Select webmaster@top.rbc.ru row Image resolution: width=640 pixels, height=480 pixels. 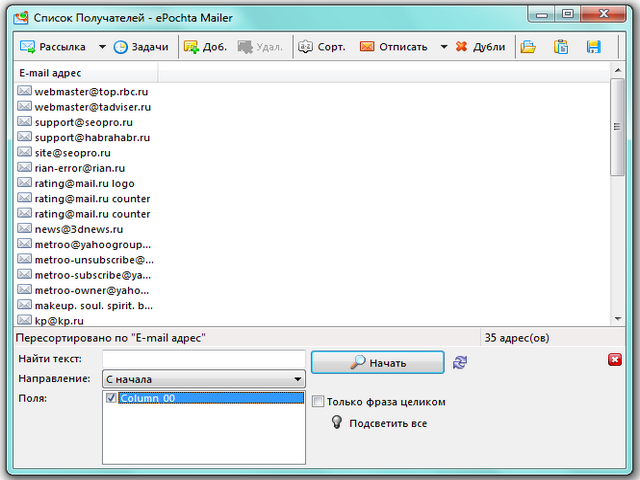(x=91, y=92)
